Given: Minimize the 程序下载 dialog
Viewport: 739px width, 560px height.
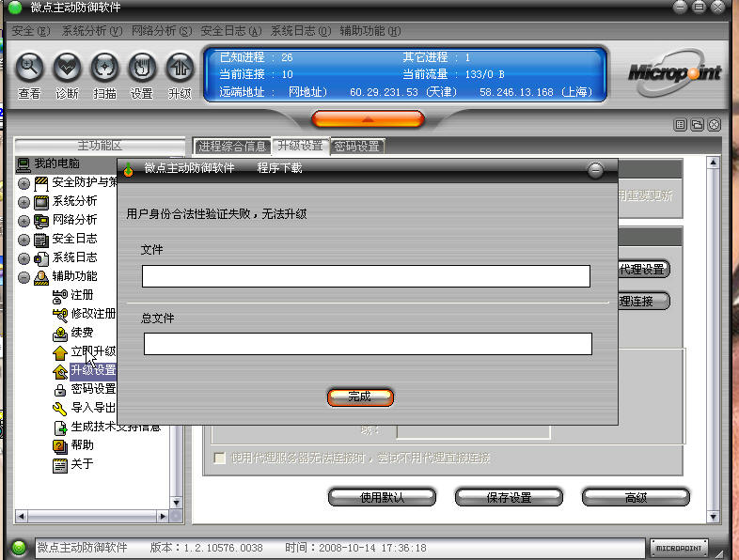Looking at the screenshot, I should click(x=596, y=169).
